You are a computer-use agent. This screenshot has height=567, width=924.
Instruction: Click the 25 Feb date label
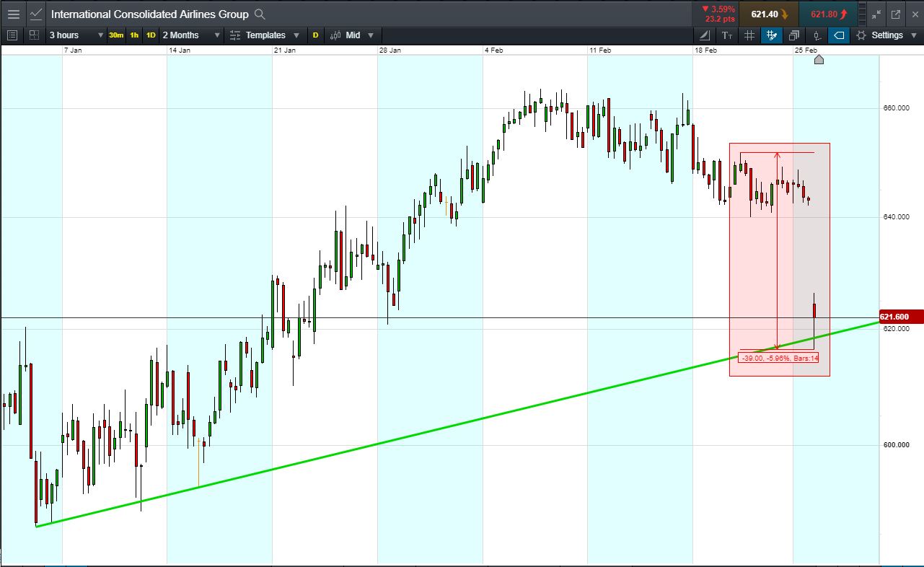(806, 50)
